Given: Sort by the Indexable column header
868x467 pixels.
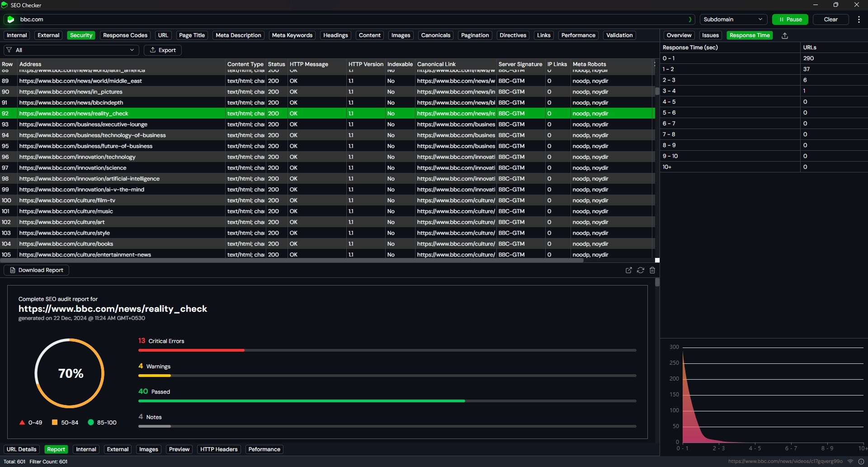Looking at the screenshot, I should (400, 64).
